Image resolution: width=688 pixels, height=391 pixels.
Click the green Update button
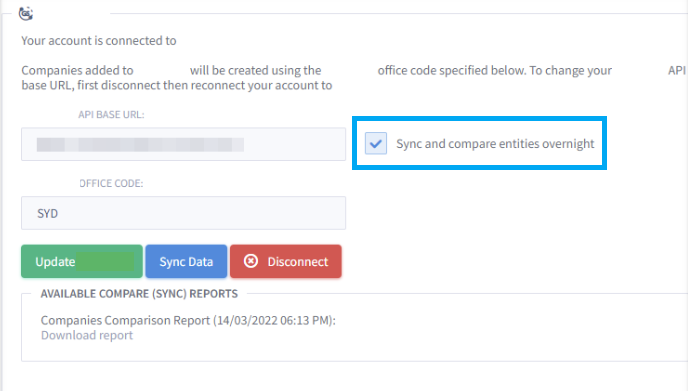pyautogui.click(x=82, y=262)
